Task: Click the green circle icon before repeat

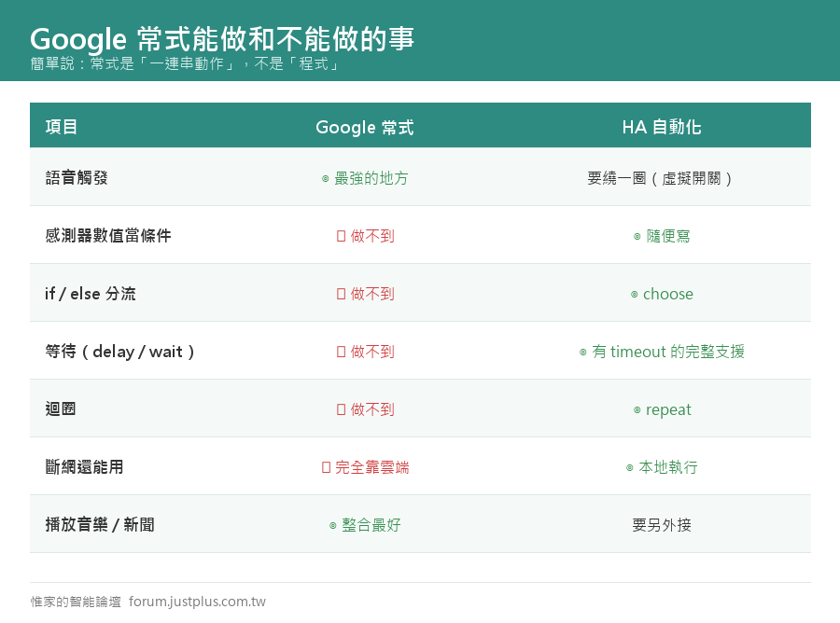Action: click(x=637, y=410)
